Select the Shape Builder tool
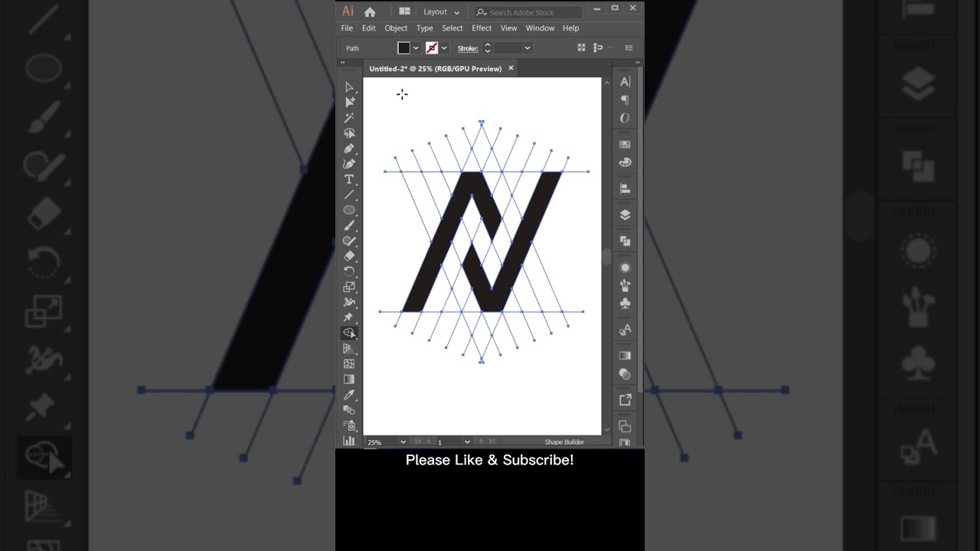Viewport: 980px width, 551px height. 349,333
